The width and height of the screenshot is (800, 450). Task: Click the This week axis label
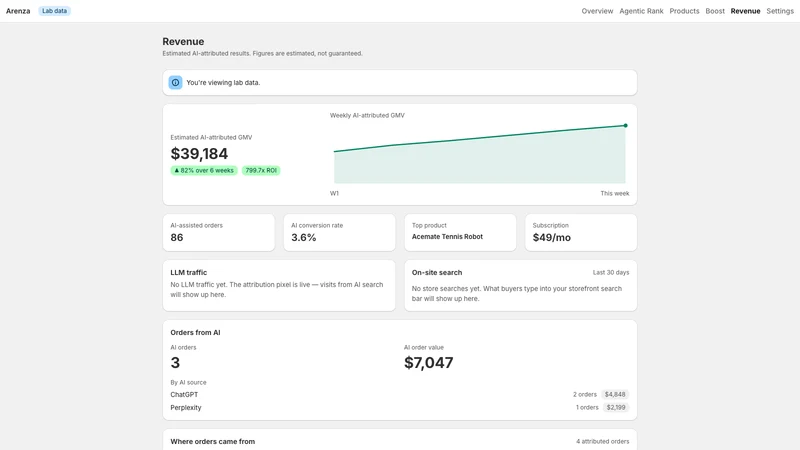[615, 193]
